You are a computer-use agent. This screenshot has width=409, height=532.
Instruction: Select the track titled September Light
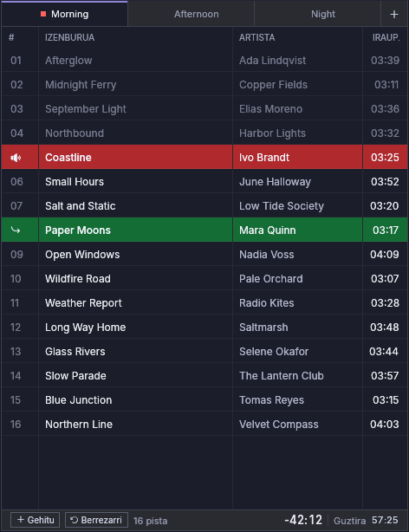click(86, 109)
